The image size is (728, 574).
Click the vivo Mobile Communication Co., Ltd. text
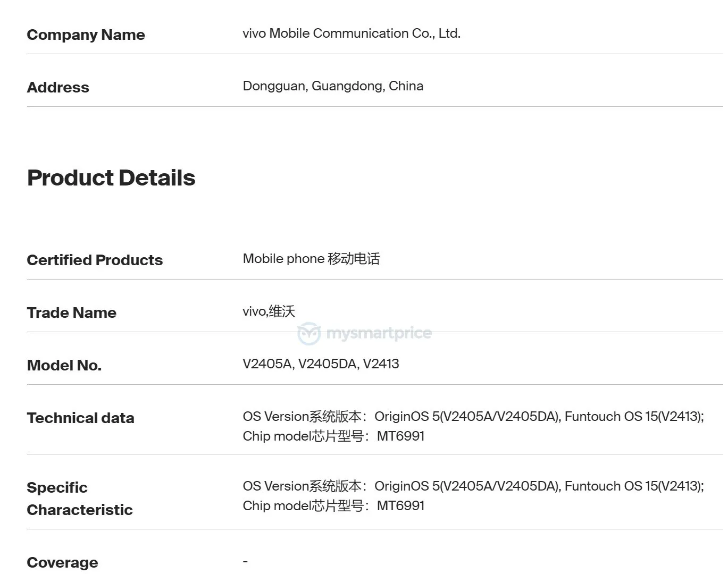pos(352,33)
